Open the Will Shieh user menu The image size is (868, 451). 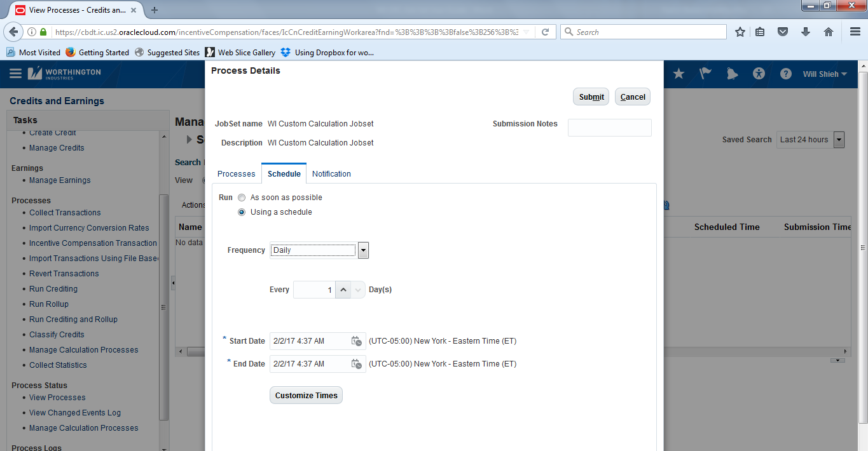coord(825,74)
